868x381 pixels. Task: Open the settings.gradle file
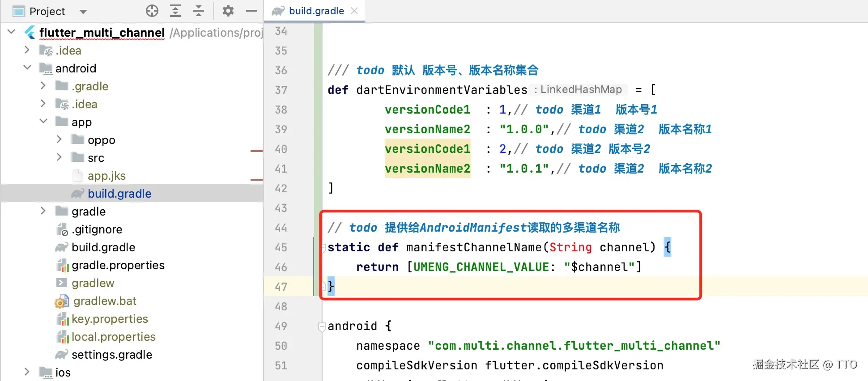[x=112, y=355]
